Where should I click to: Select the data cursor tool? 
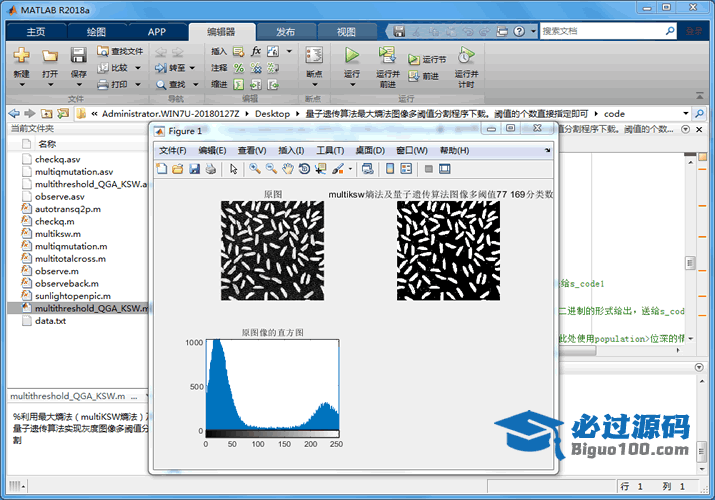(321, 169)
